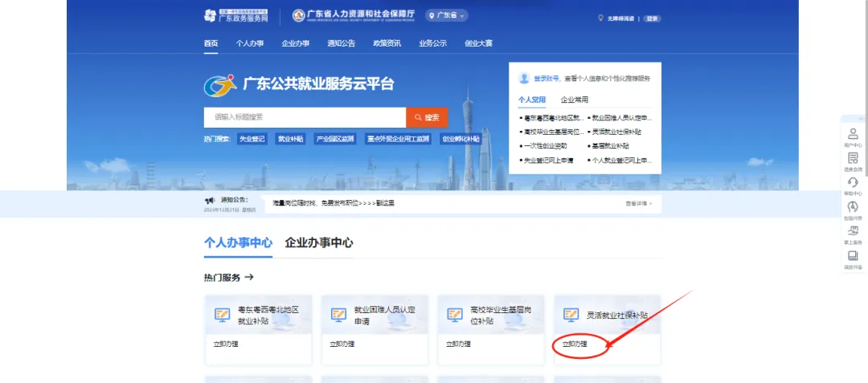Click 立即办理 under 灵活就业社保补贴

[x=575, y=344]
